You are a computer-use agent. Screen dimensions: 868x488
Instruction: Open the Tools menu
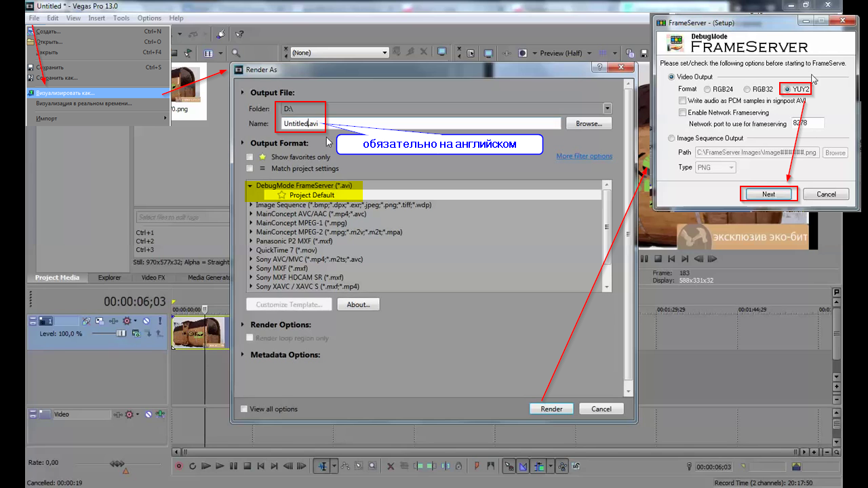coord(121,18)
